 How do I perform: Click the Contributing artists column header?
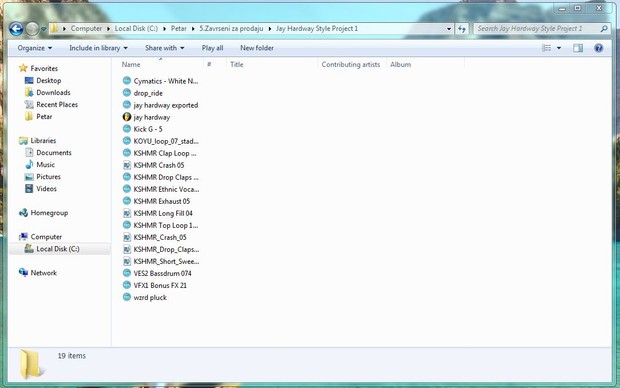(351, 64)
